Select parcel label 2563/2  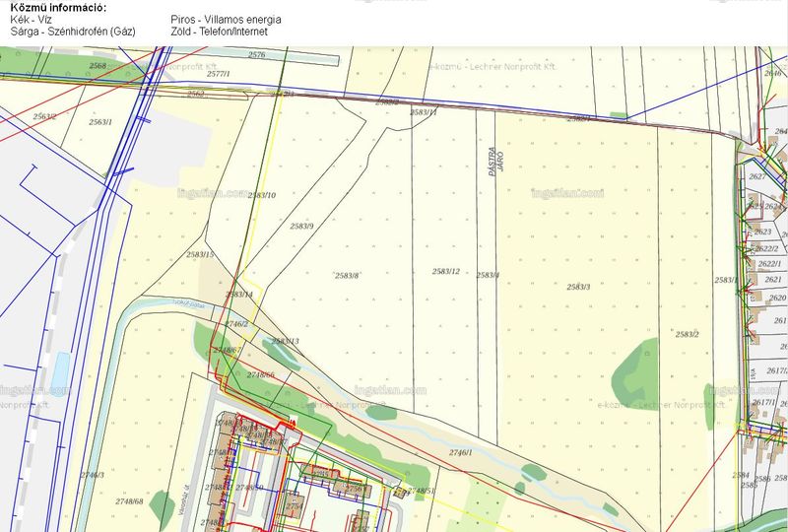pyautogui.click(x=44, y=116)
